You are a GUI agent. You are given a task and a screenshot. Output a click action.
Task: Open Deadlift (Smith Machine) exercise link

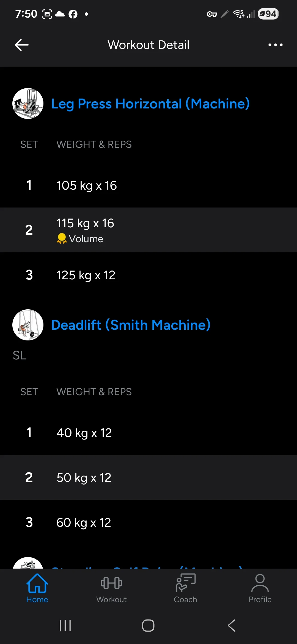(x=131, y=325)
